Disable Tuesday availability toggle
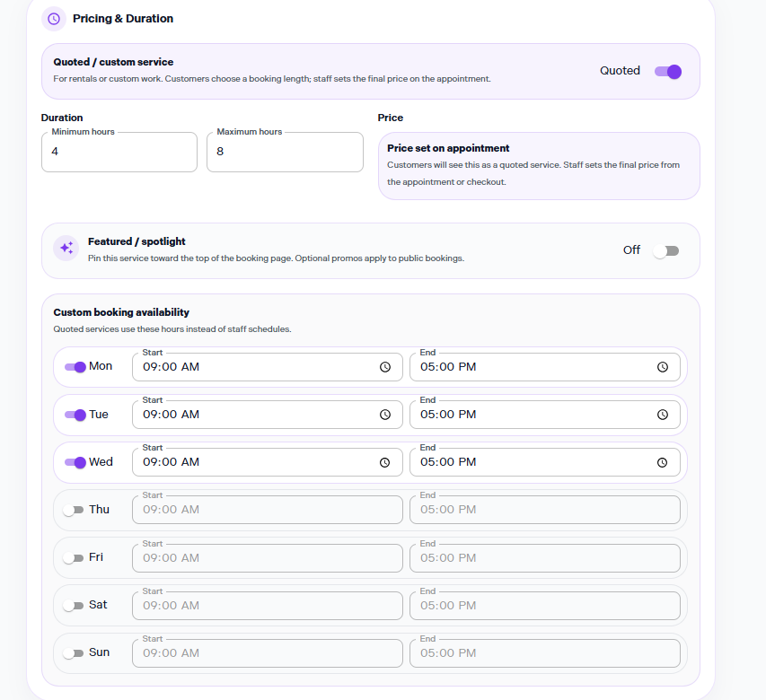Viewport: 766px width, 700px height. pos(75,415)
